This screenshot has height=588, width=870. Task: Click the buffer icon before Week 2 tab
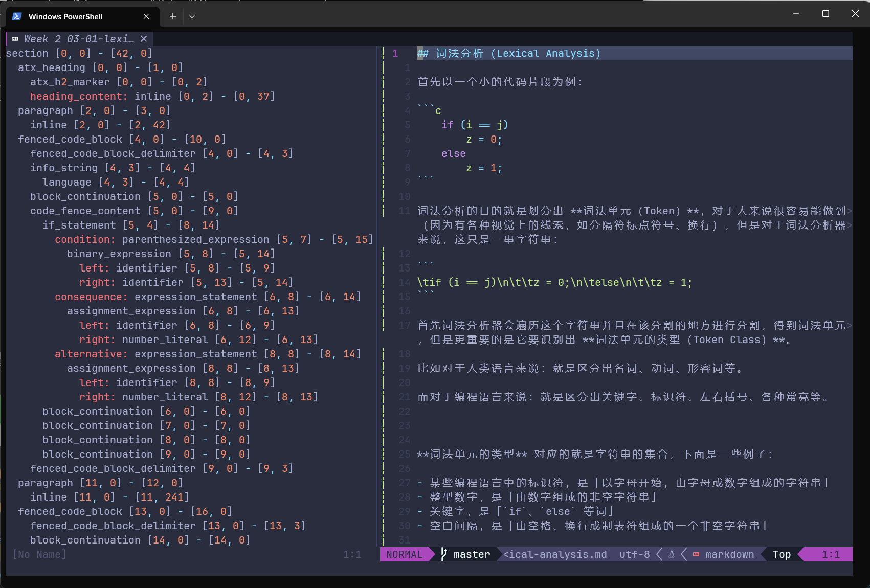pos(15,39)
